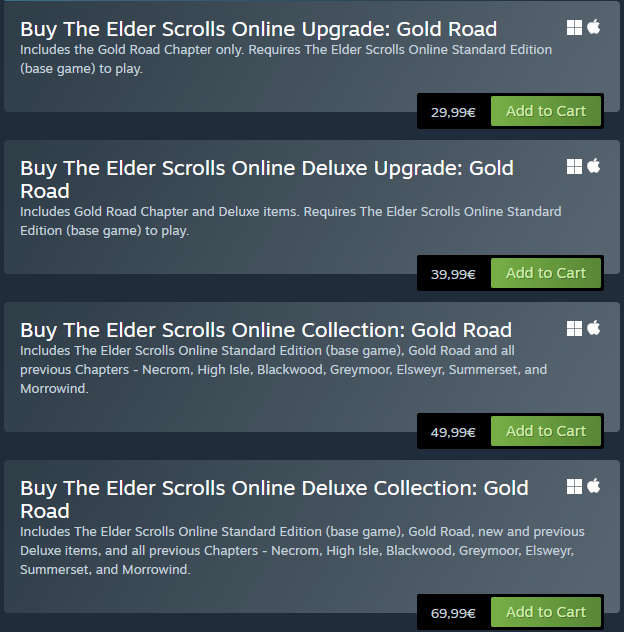
Task: Click Apple icon for Deluxe Collection package
Action: click(594, 486)
